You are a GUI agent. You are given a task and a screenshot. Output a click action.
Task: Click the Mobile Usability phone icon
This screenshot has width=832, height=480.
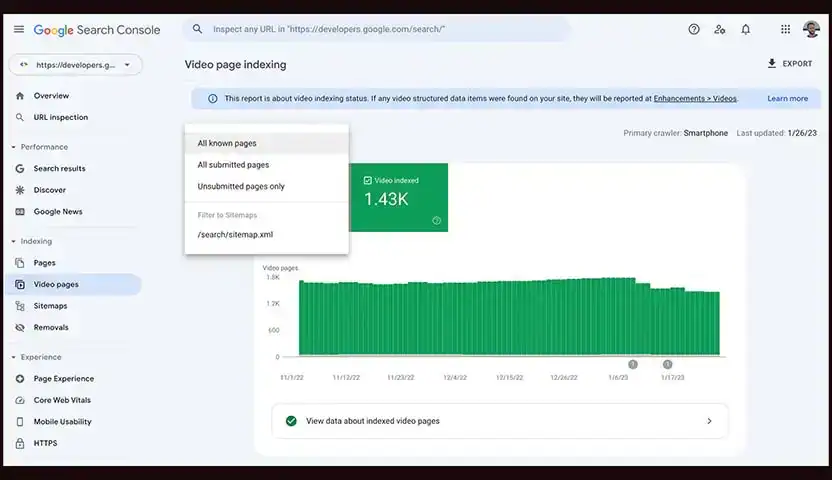(20, 422)
